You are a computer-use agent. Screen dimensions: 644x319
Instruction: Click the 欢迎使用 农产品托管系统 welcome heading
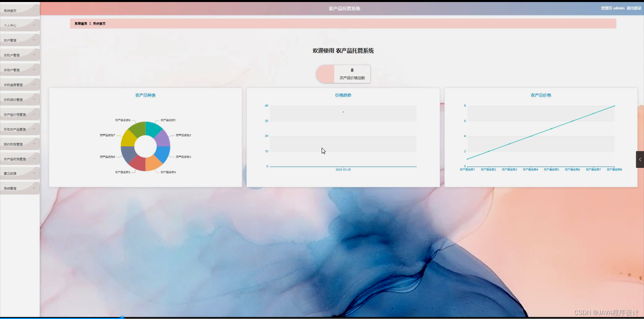coord(343,51)
